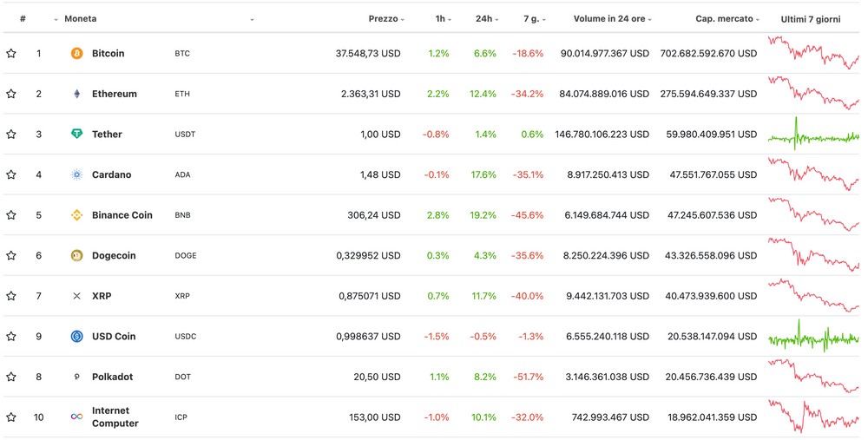Sort by Cap. mercato column header

(x=727, y=19)
